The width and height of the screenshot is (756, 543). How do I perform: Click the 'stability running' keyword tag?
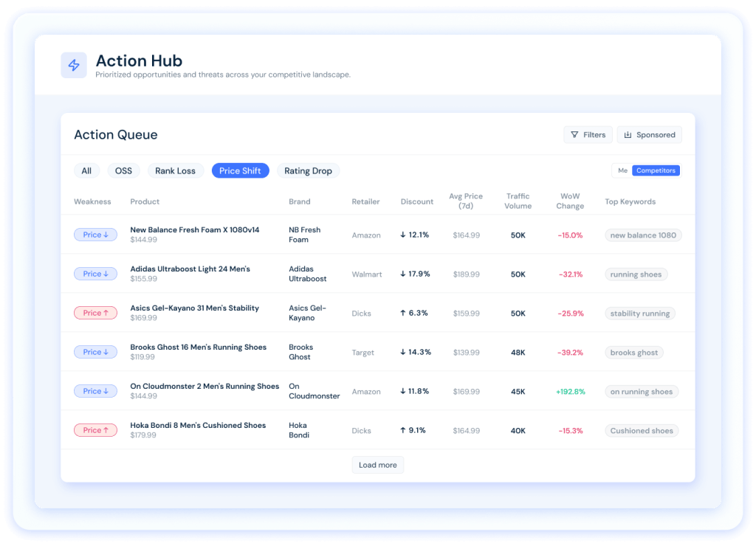(x=640, y=313)
